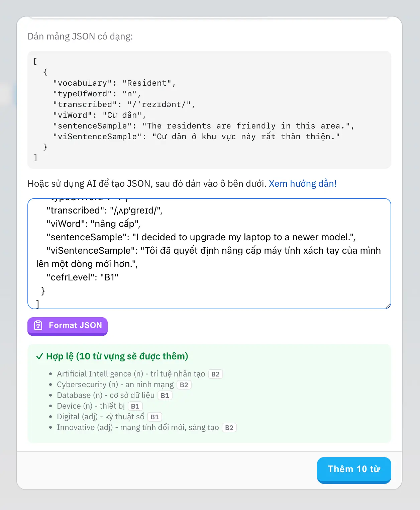This screenshot has height=510, width=420.
Task: Click the sample JSON code block
Action: (x=209, y=110)
